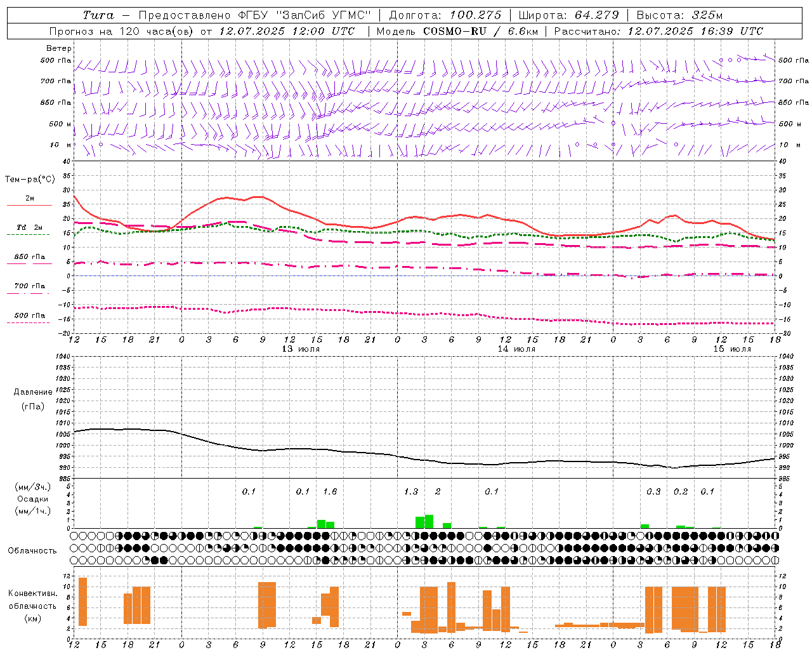Click "850 гПа" entry in temperature legend

(x=30, y=257)
